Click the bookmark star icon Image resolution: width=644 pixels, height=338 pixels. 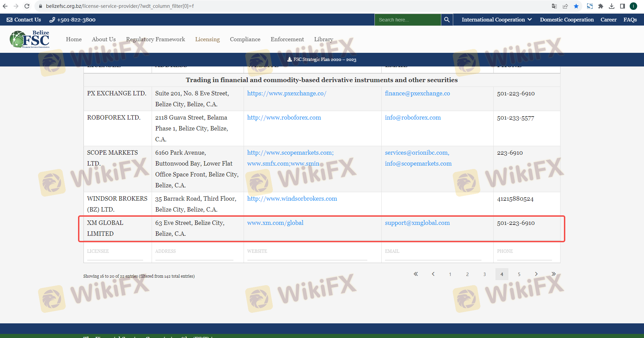tap(576, 6)
